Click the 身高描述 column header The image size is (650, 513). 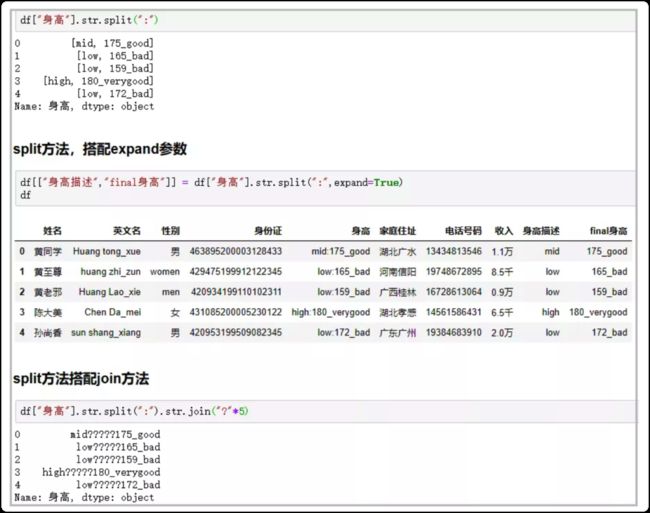coord(541,231)
